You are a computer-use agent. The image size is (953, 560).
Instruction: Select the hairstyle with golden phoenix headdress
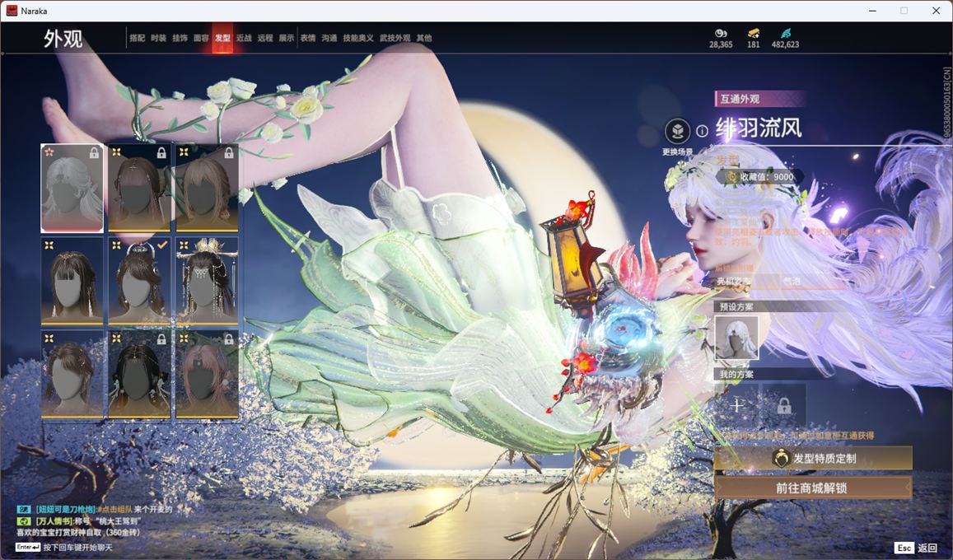207,280
